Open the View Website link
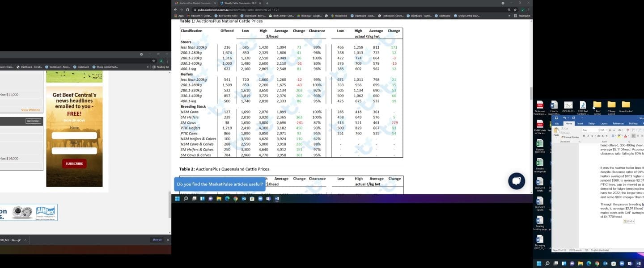The height and width of the screenshot is (268, 644). (x=30, y=110)
